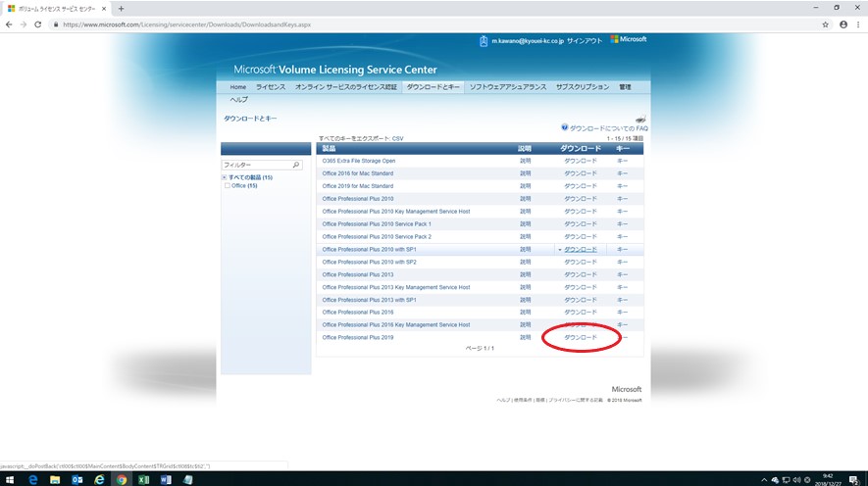The width and height of the screenshot is (868, 486).
Task: Click the user account badge icon
Action: pos(484,41)
